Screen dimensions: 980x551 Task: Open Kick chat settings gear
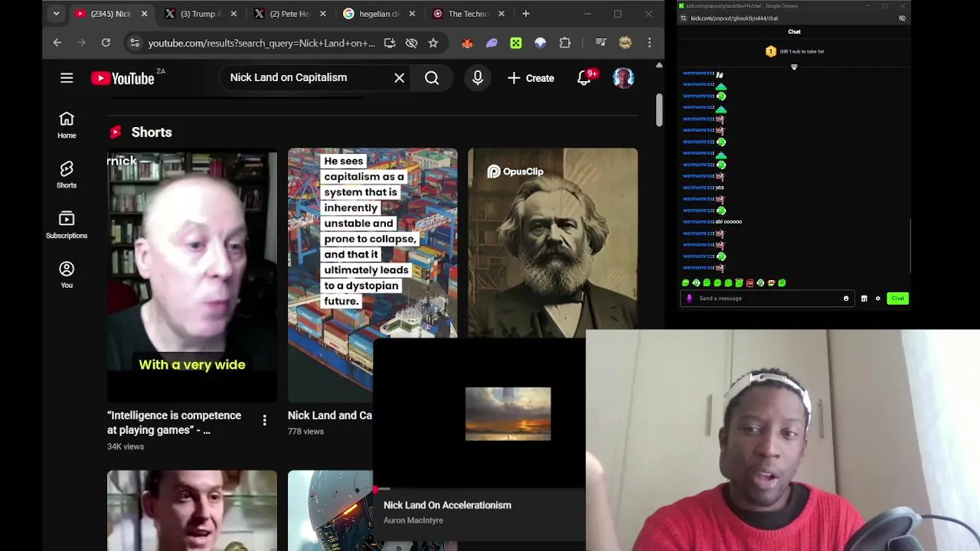878,298
